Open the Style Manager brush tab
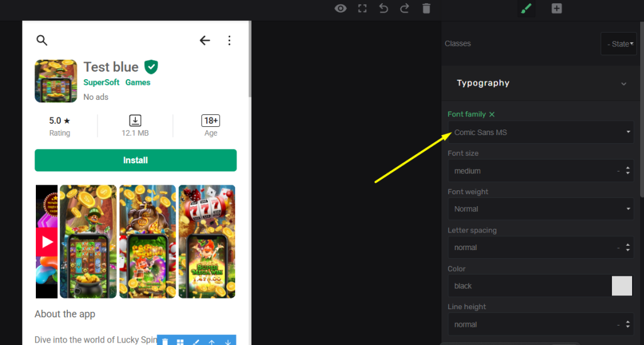Viewport: 644px width, 345px height. tap(526, 8)
